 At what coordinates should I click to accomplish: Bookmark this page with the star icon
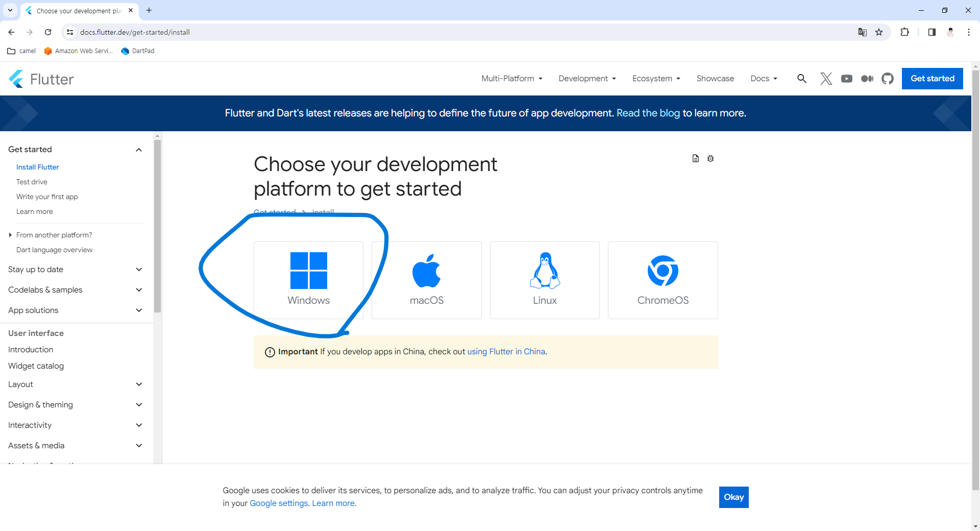879,32
